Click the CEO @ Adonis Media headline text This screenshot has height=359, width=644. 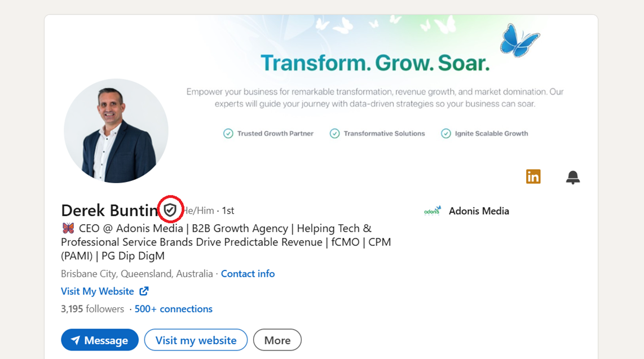pyautogui.click(x=226, y=242)
